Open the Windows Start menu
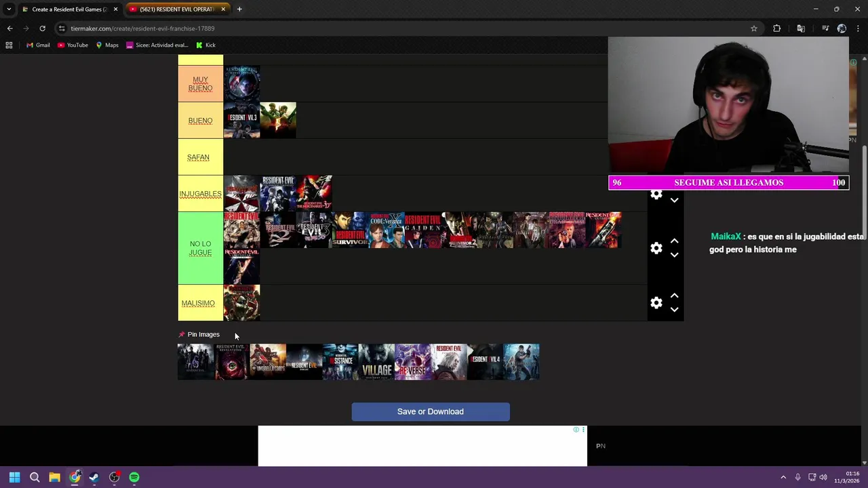Screen dimensions: 868x488 (14, 477)
